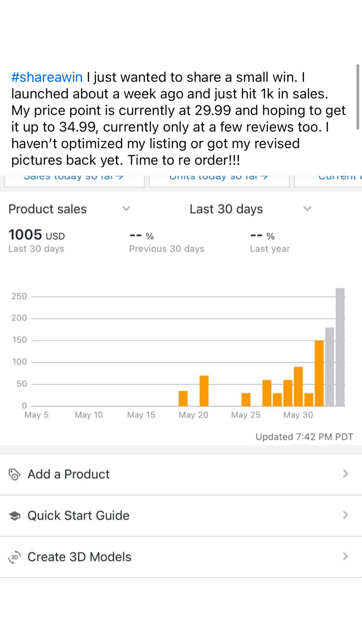The height and width of the screenshot is (644, 362).
Task: Click the Create 3D Models icon
Action: tap(14, 557)
